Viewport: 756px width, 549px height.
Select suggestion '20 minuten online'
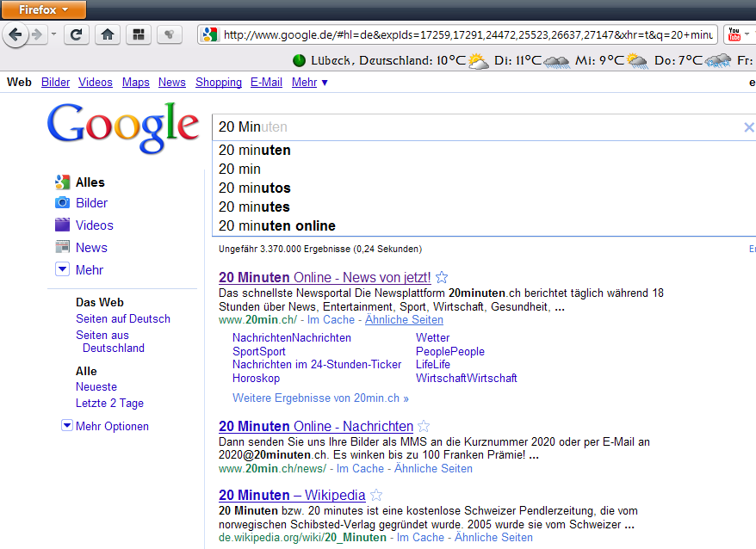484,225
